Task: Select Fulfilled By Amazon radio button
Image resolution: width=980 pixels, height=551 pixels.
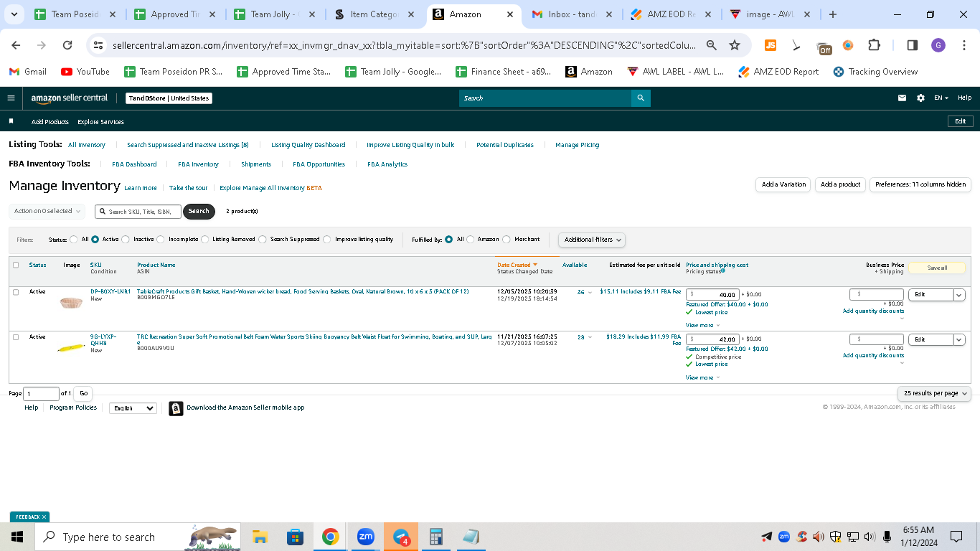Action: 471,240
